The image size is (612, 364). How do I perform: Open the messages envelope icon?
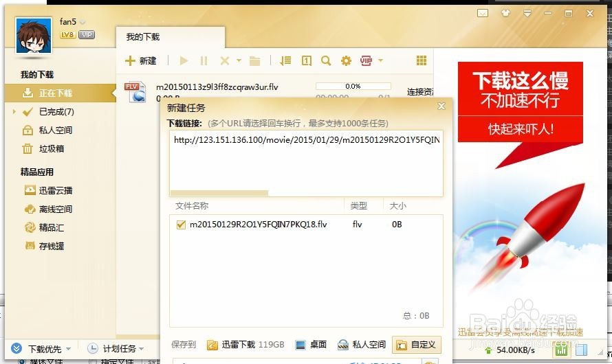point(483,13)
